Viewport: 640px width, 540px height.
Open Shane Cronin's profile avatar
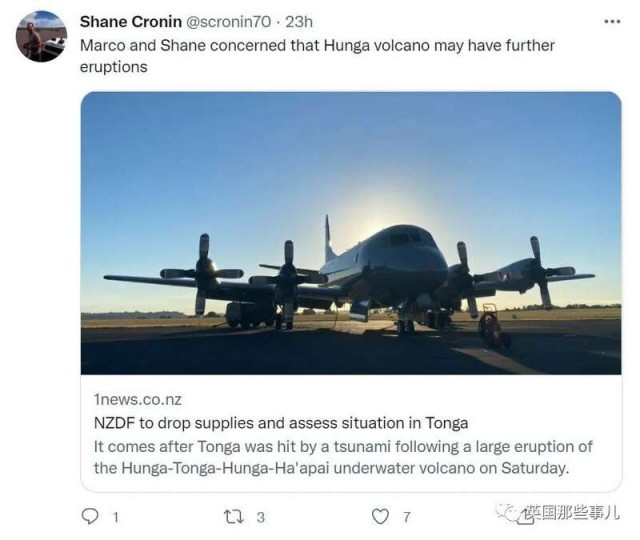tap(41, 36)
